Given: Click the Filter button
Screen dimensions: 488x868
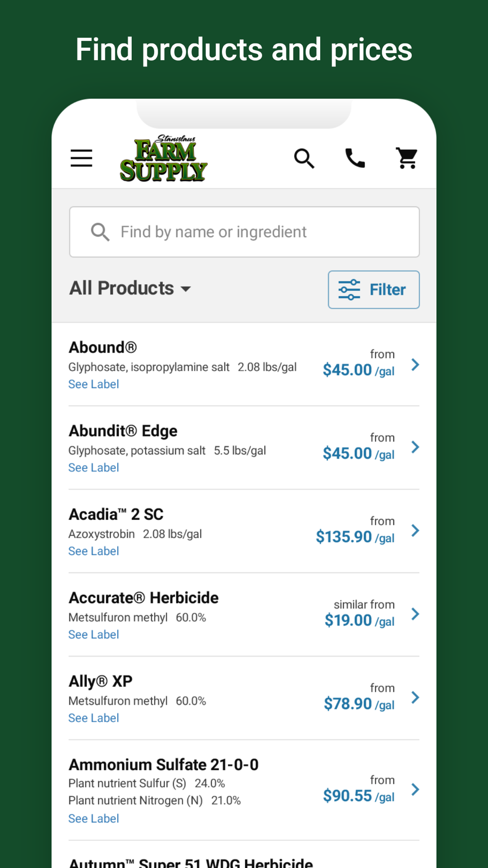Looking at the screenshot, I should point(374,289).
